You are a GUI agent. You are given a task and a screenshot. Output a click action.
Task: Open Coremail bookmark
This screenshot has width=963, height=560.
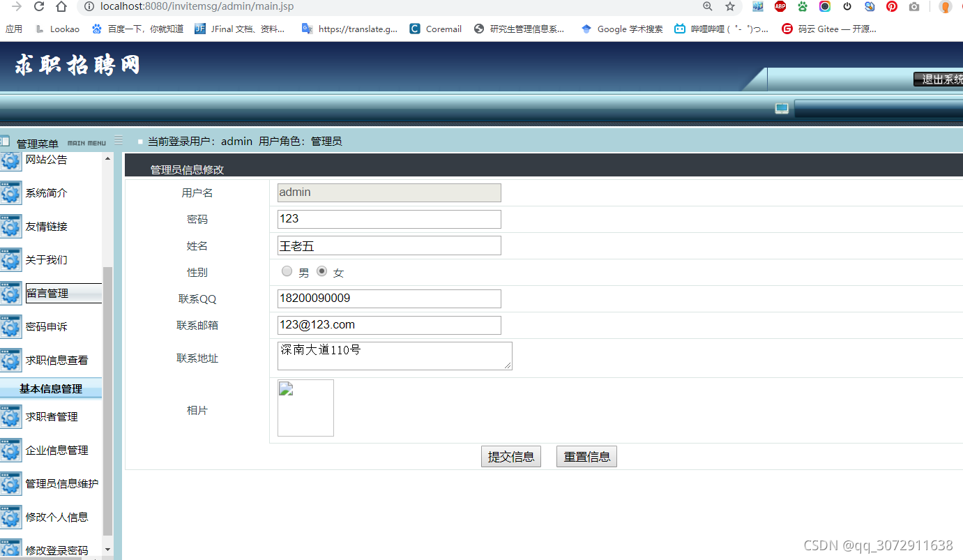(x=436, y=29)
